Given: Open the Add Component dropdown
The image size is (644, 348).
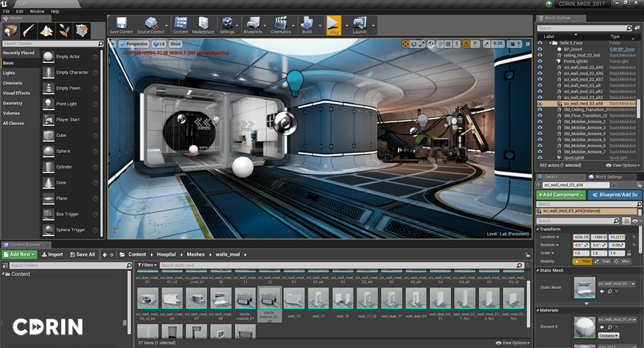Looking at the screenshot, I should coord(560,195).
